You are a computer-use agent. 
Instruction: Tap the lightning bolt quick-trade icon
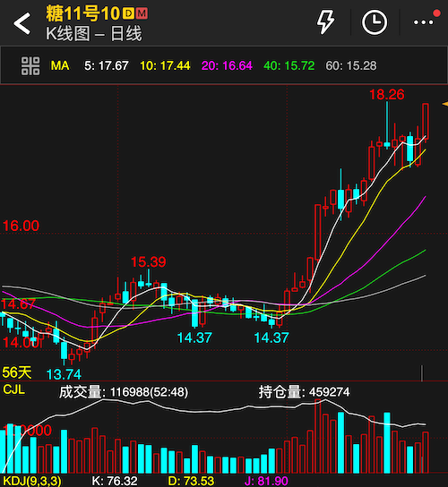point(325,21)
